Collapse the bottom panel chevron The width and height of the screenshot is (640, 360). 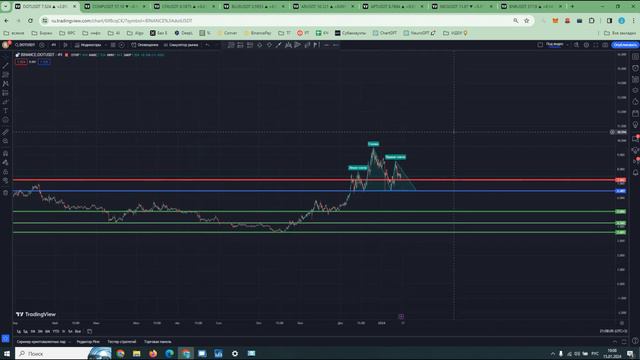[x=615, y=342]
